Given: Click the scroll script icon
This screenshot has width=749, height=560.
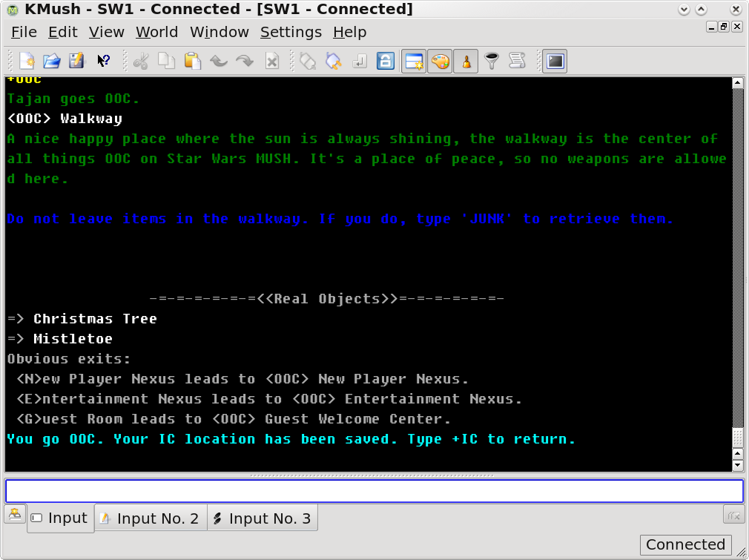Looking at the screenshot, I should click(x=518, y=61).
